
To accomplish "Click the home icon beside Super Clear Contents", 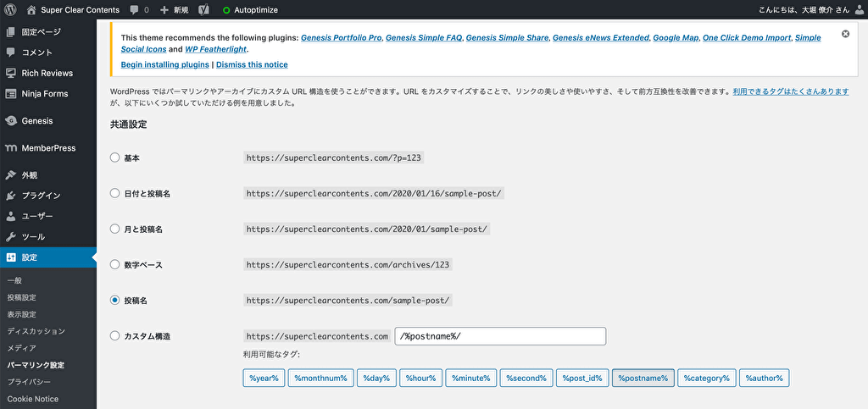I will tap(31, 9).
